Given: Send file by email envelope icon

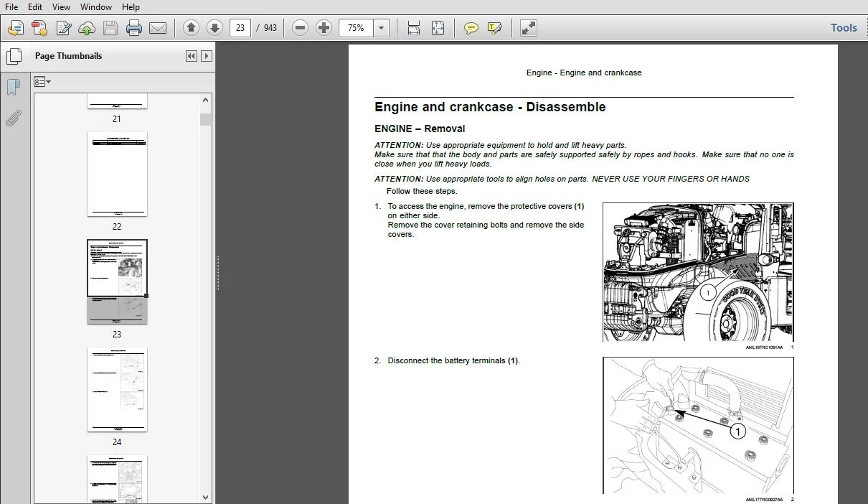Looking at the screenshot, I should point(158,28).
